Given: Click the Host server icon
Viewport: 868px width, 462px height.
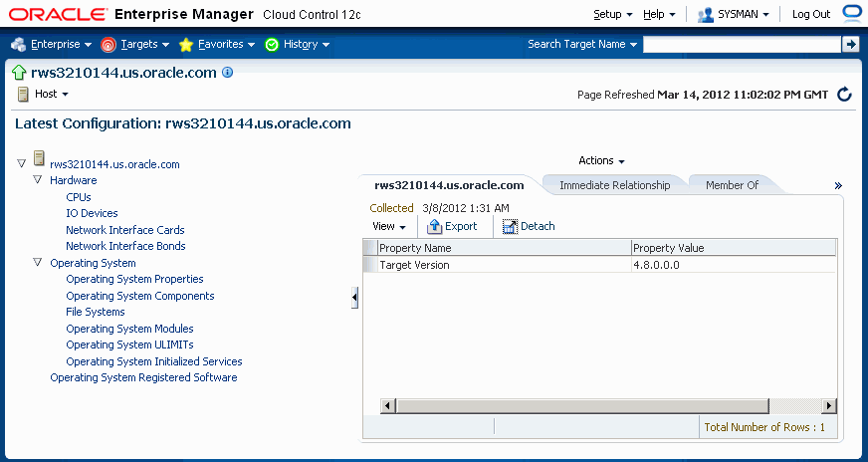Looking at the screenshot, I should click(x=23, y=95).
